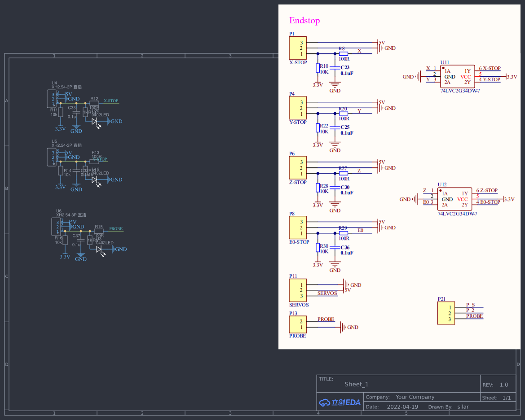The height and width of the screenshot is (420, 525).
Task: Select resistor R12 on the X-STOP line
Action: click(x=94, y=103)
